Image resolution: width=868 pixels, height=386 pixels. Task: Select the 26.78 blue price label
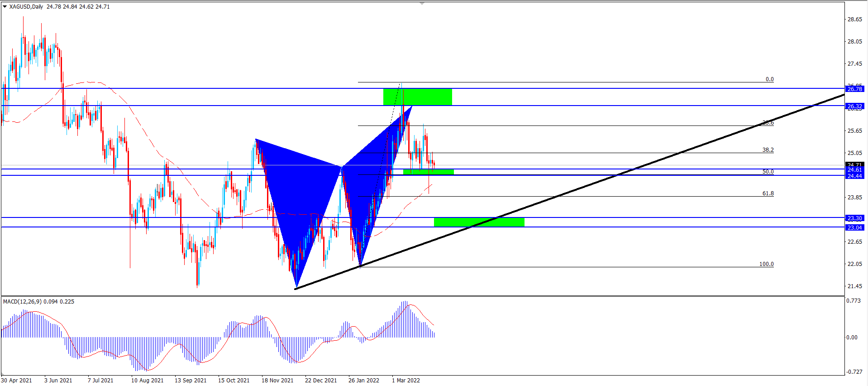854,89
